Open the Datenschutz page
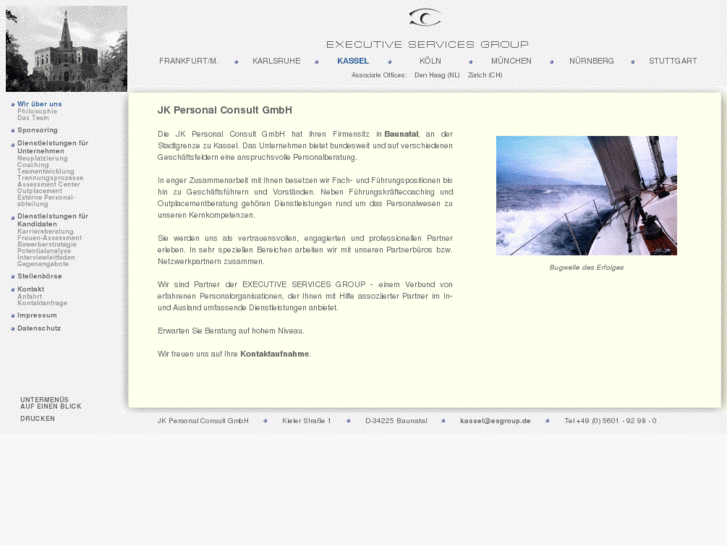727x545 pixels. [x=39, y=328]
